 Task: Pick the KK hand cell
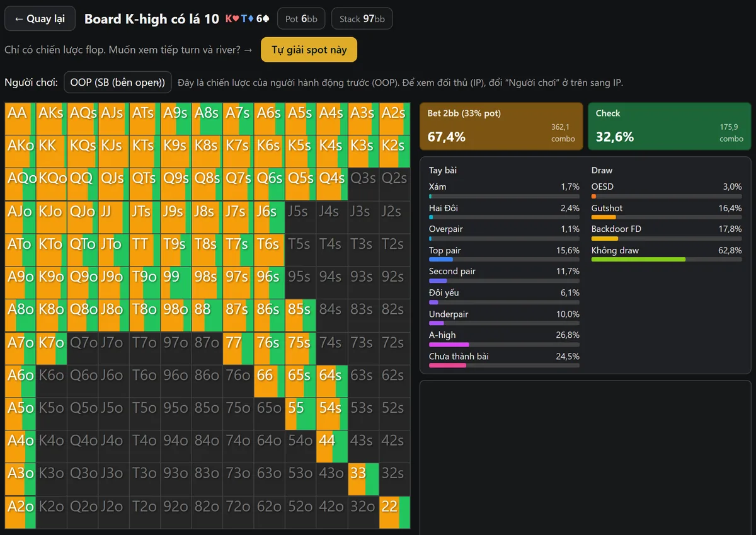tap(52, 152)
